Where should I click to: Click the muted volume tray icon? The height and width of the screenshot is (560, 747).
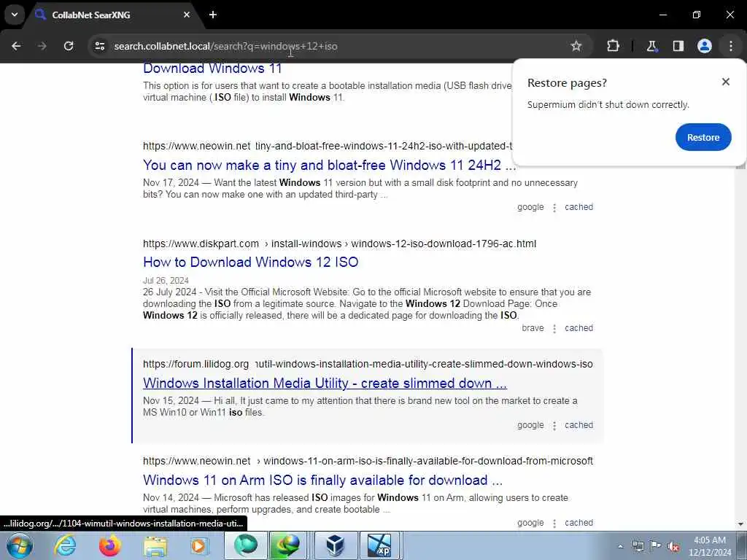click(673, 546)
